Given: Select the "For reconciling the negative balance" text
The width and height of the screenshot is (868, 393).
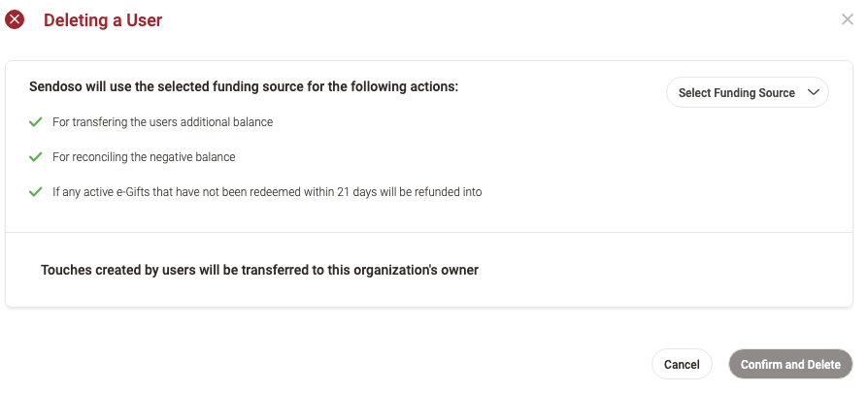Looking at the screenshot, I should pyautogui.click(x=144, y=157).
